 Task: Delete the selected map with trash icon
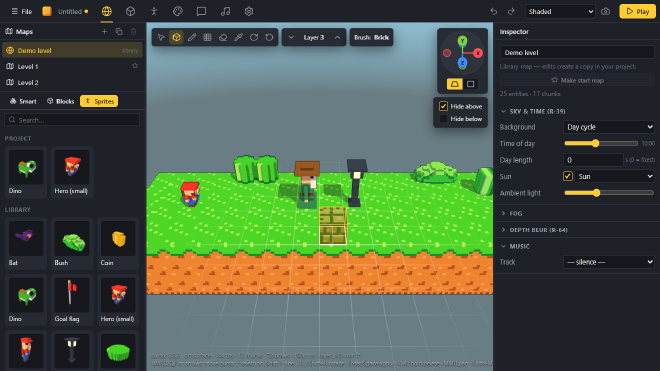(133, 32)
